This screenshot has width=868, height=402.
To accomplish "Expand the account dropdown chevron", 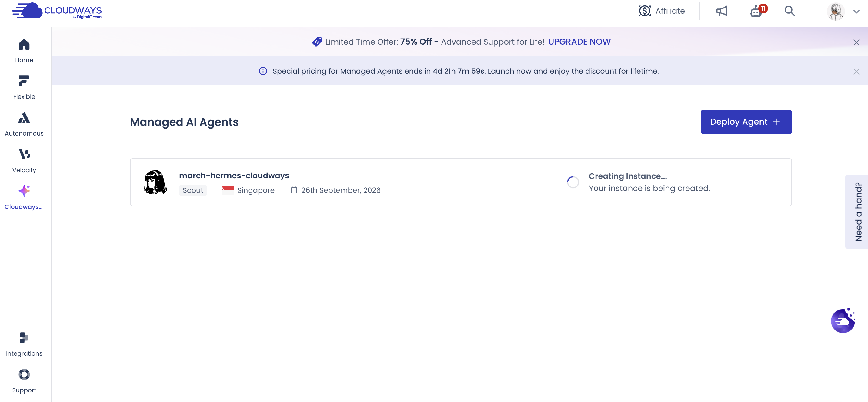I will (856, 12).
